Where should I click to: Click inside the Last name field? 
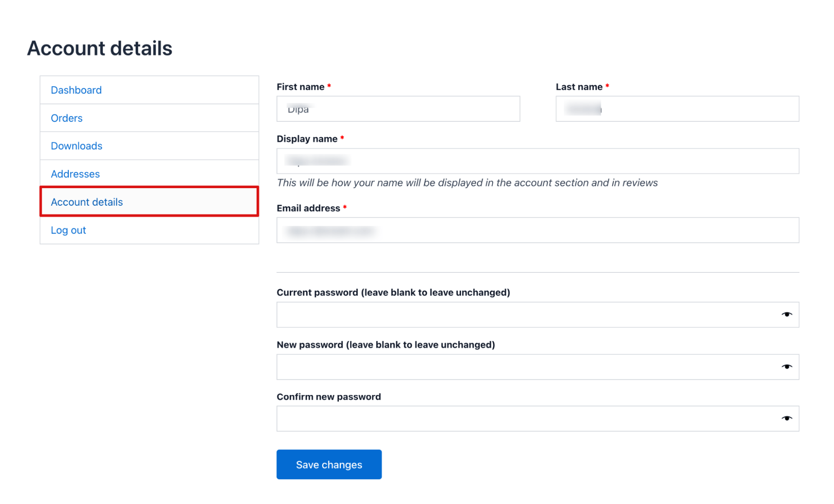click(x=676, y=109)
